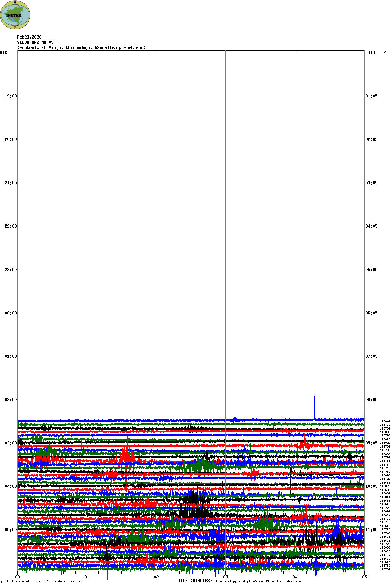Click the 116736 trace value at right
Screen dimensions: 392x586
pos(385,569)
